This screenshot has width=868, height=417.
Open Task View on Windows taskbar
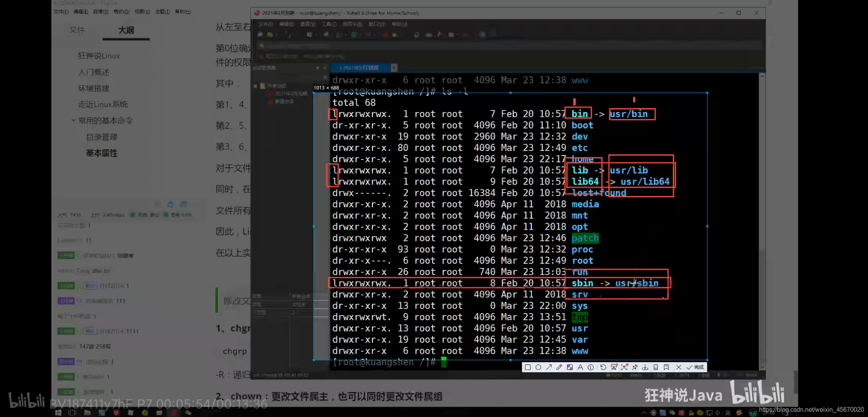pos(72,413)
